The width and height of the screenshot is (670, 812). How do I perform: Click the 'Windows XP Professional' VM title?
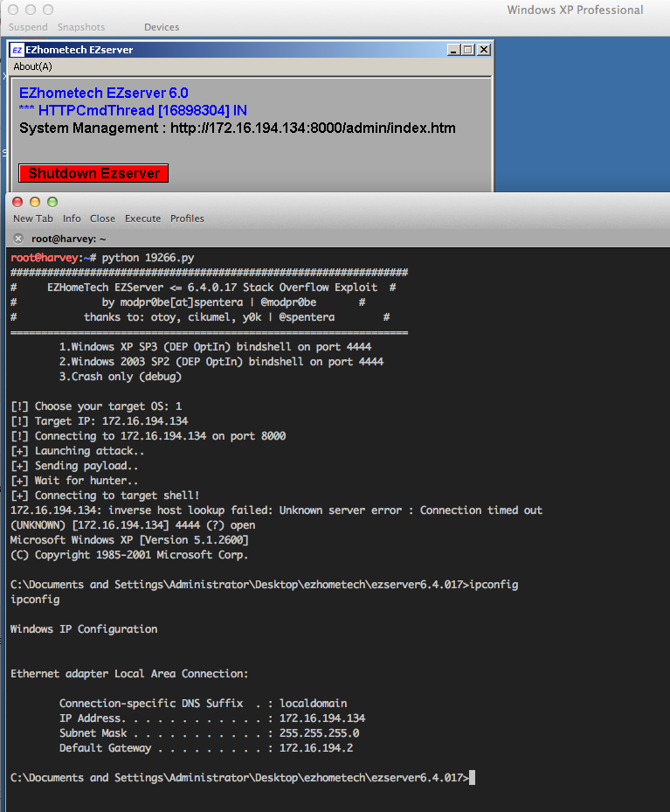tap(575, 10)
